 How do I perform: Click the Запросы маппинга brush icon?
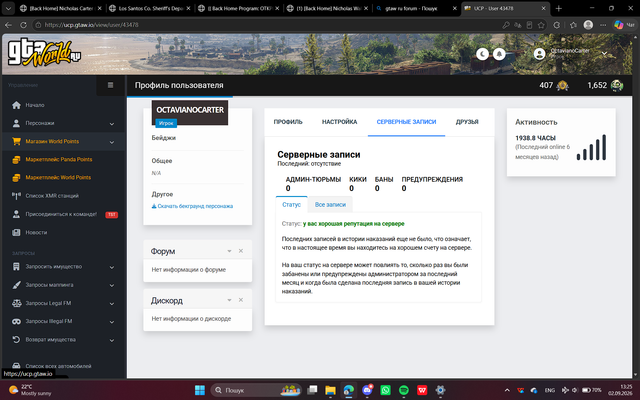click(x=16, y=285)
